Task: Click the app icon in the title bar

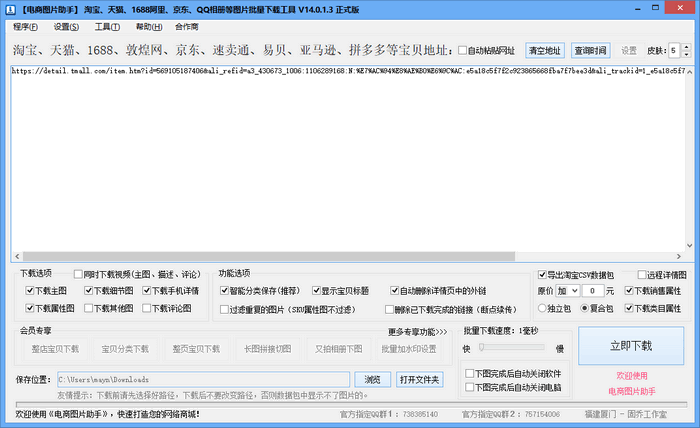Action: pyautogui.click(x=11, y=10)
